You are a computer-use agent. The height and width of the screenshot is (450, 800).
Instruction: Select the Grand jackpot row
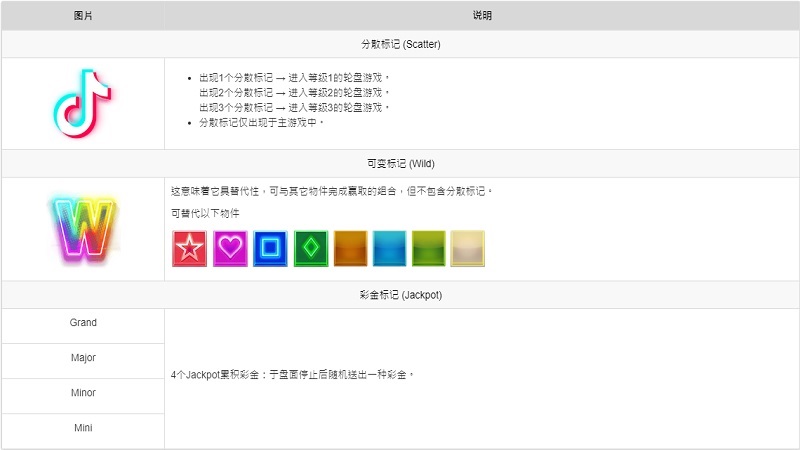[x=83, y=326]
